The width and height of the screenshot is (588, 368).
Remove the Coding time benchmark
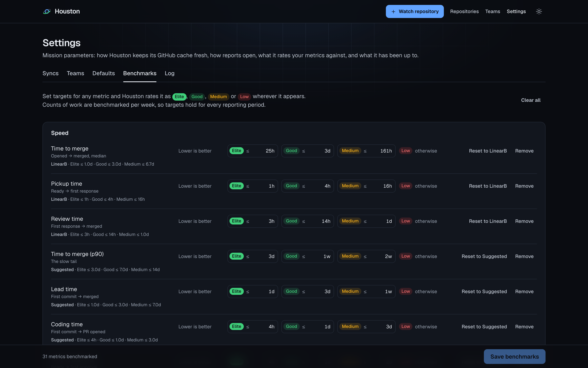point(524,327)
